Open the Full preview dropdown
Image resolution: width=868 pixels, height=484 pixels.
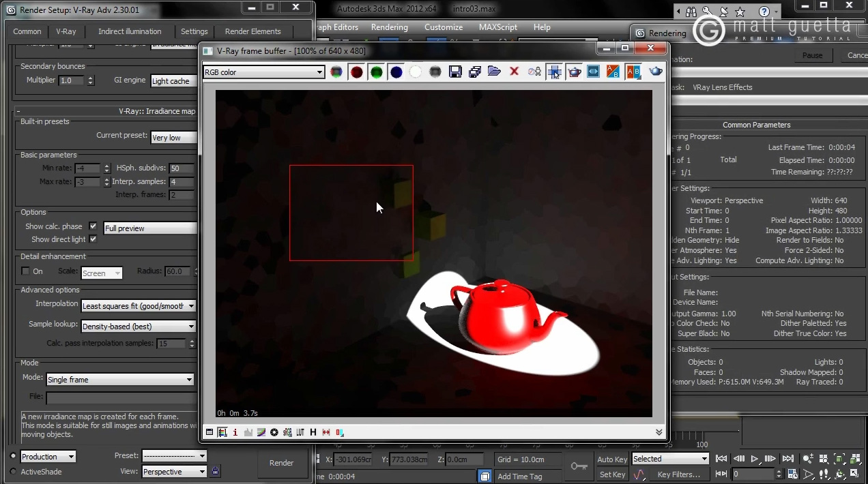pos(150,228)
